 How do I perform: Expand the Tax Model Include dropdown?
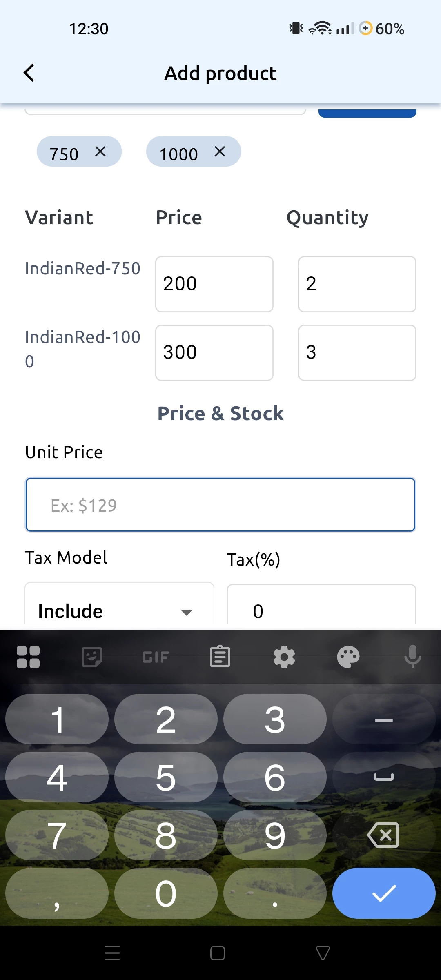(119, 610)
